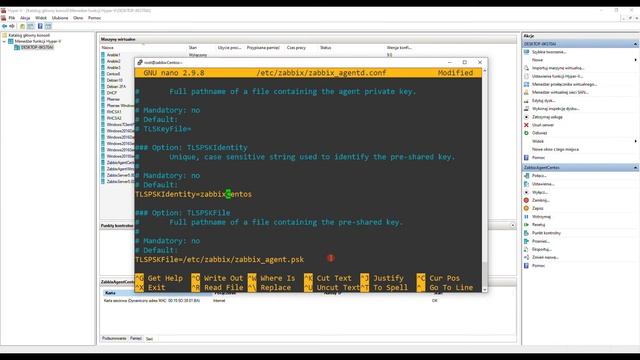Open the Ulubione menu
The width and height of the screenshot is (640, 360).
click(x=60, y=18)
